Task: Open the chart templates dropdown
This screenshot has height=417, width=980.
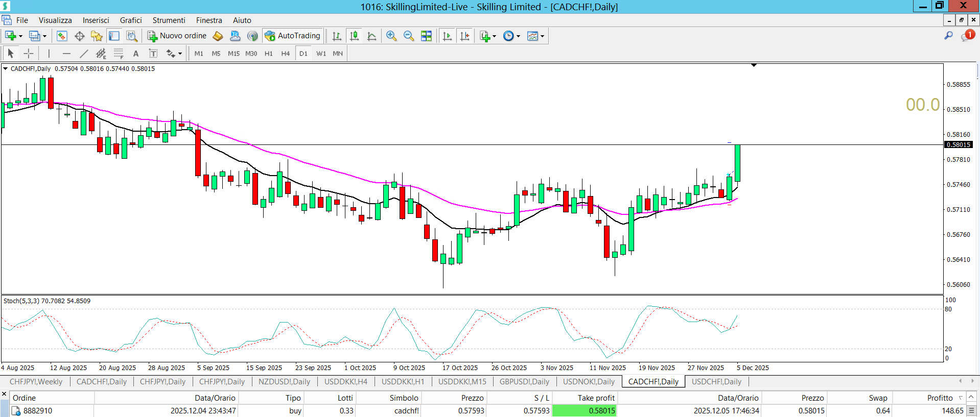Action: point(542,36)
